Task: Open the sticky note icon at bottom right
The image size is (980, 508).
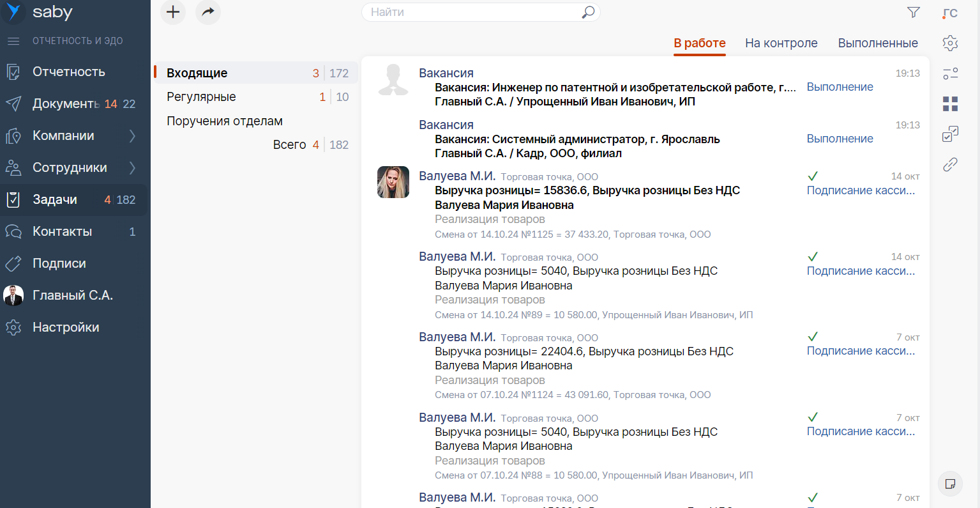Action: tap(950, 484)
